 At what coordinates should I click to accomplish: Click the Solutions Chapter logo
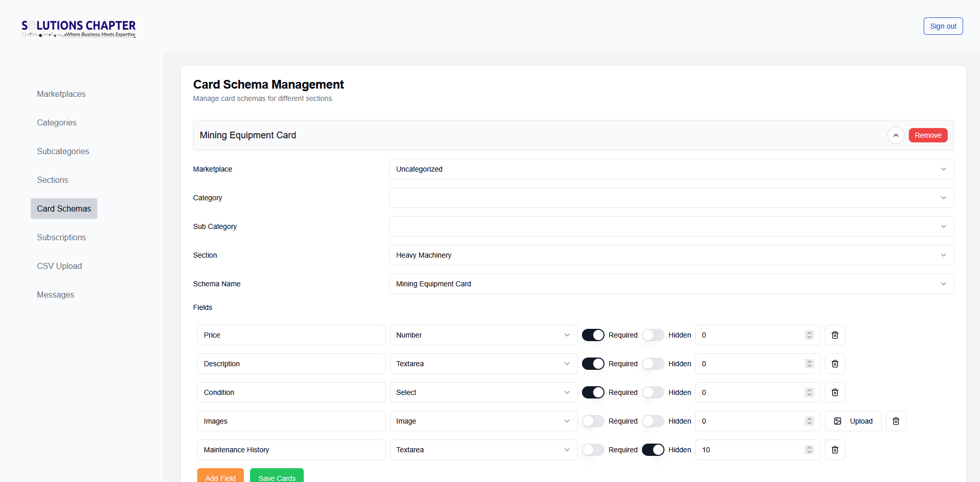click(78, 29)
